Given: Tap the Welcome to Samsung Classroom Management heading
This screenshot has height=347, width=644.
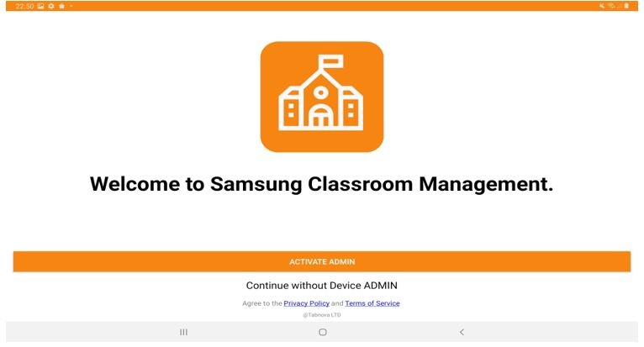Looking at the screenshot, I should (x=322, y=184).
